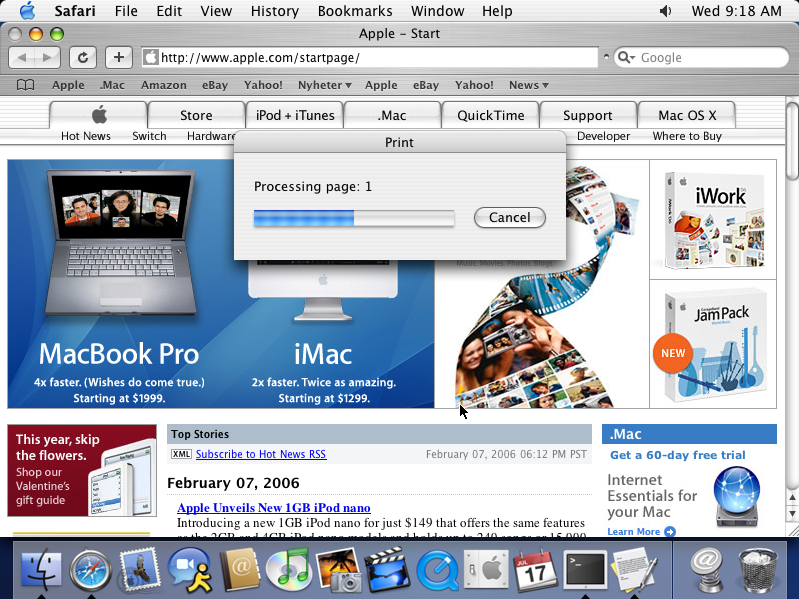Go back with the left arrow button
The height and width of the screenshot is (599, 799).
tap(22, 58)
